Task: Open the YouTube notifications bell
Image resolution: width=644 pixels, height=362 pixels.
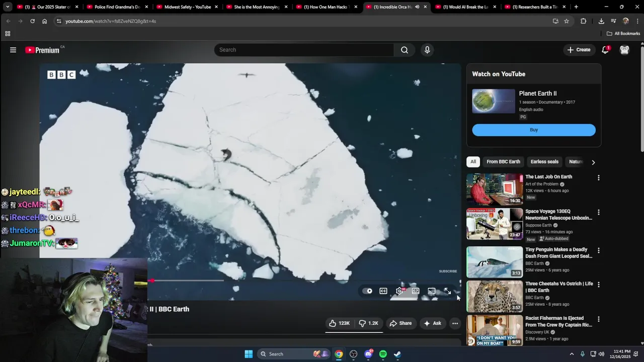Action: 605,50
